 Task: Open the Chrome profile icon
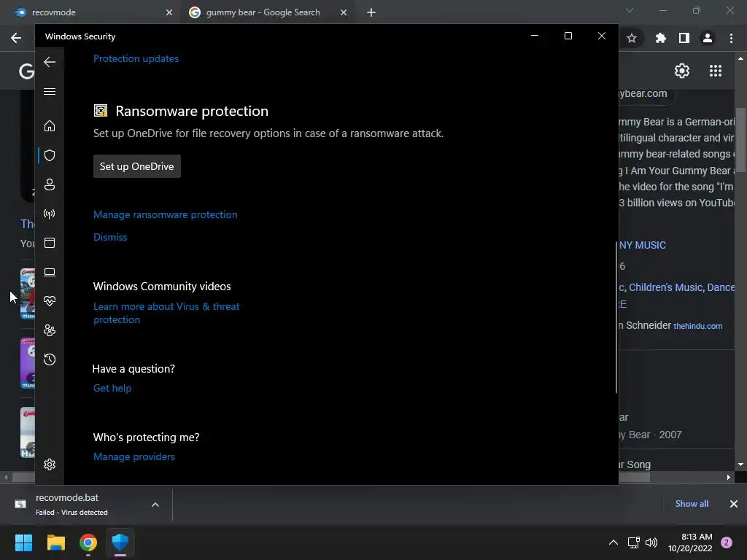(708, 38)
